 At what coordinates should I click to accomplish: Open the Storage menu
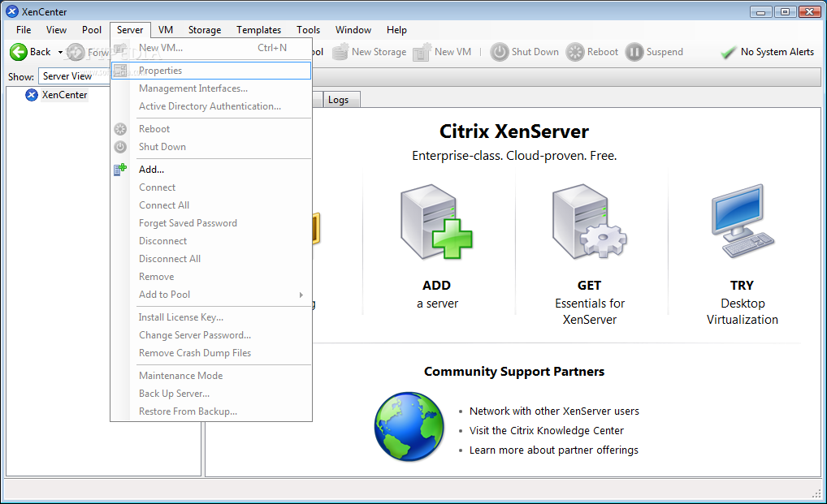[x=205, y=30]
